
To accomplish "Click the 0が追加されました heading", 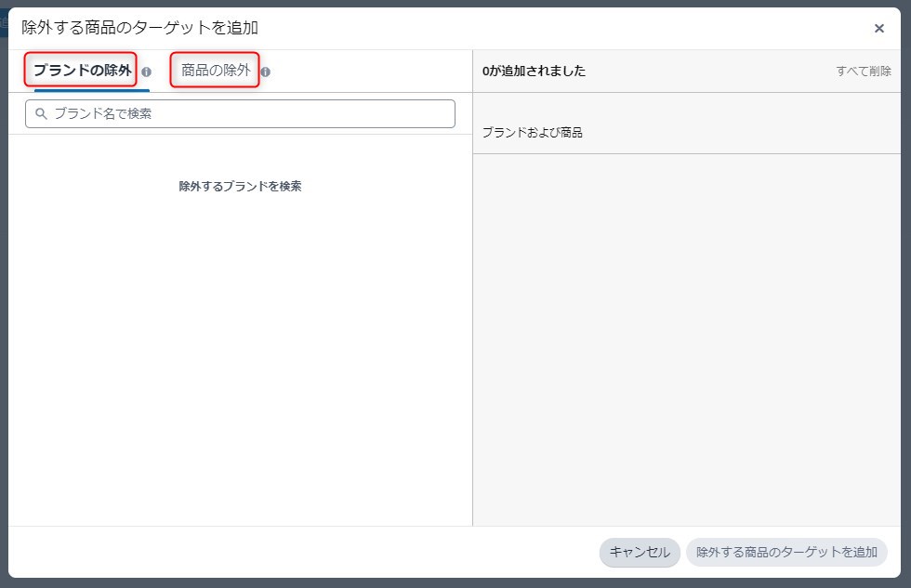I will (x=534, y=71).
